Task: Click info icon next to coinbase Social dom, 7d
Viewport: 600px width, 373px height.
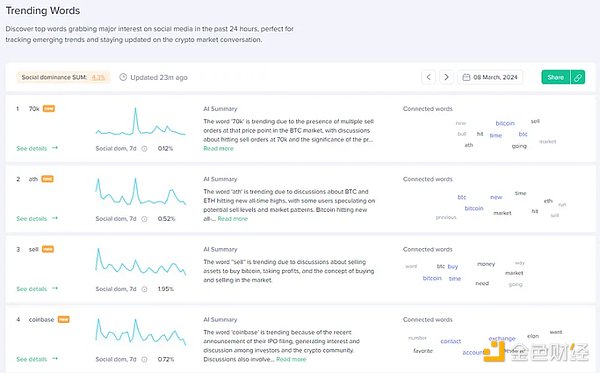Action: pos(144,360)
